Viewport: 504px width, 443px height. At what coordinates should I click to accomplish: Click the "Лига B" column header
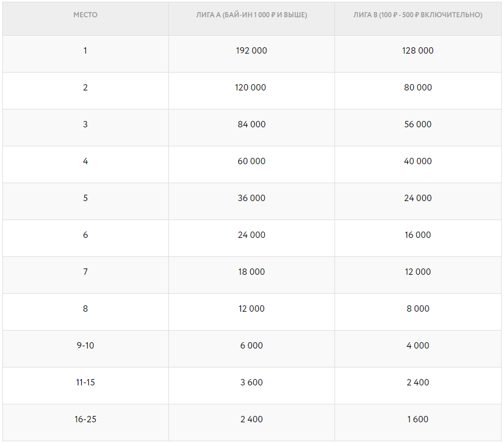[x=418, y=15]
